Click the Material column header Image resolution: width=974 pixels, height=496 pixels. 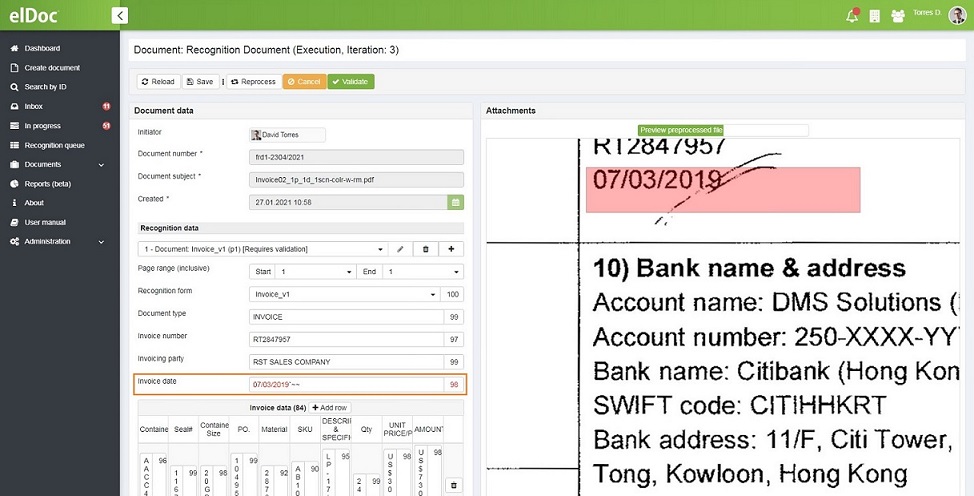pyautogui.click(x=274, y=429)
